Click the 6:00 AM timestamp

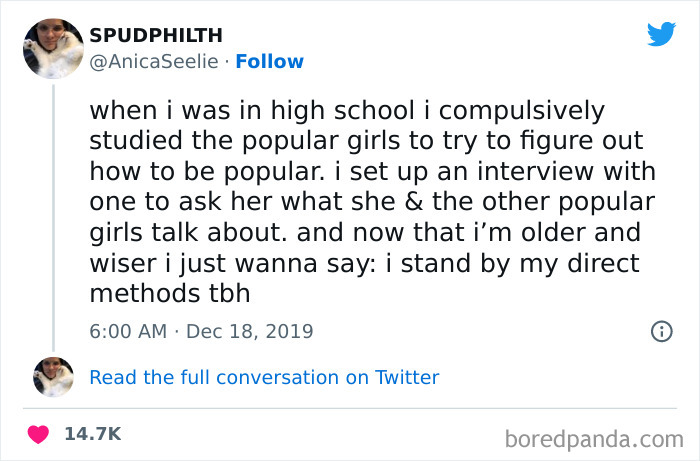tap(128, 331)
